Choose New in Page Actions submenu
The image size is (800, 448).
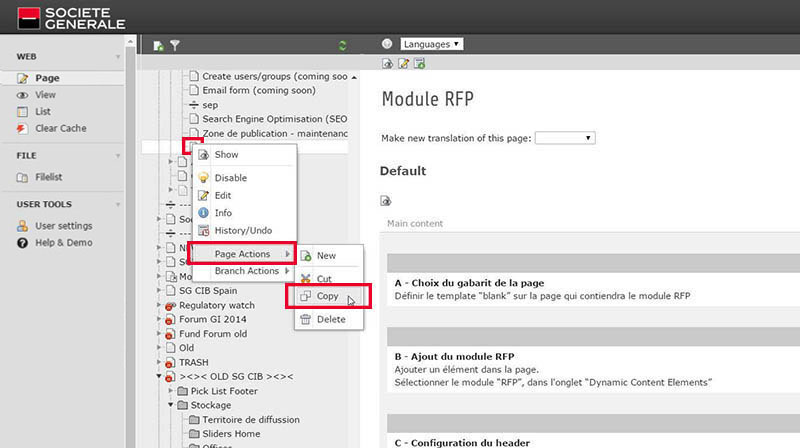[x=329, y=256]
